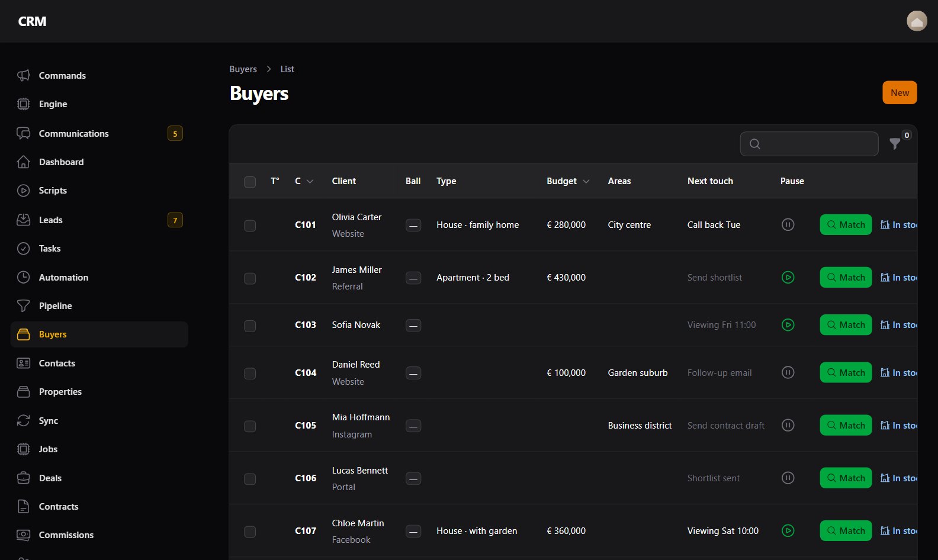Toggle the pause control for Olivia Carter
938x560 pixels.
pyautogui.click(x=788, y=224)
